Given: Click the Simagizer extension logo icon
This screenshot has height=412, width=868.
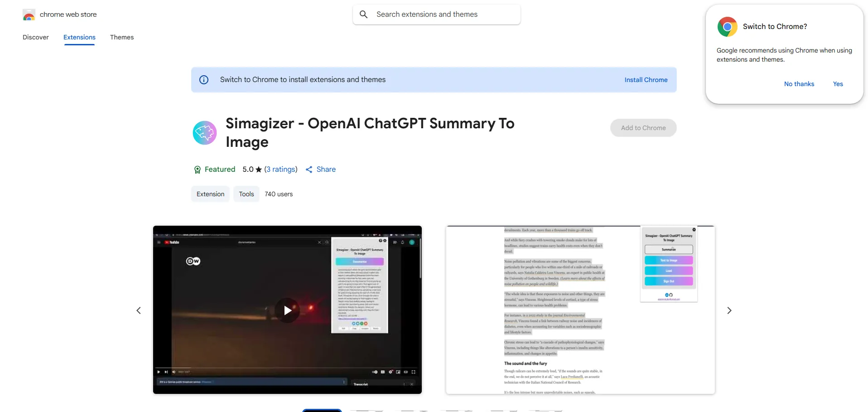Looking at the screenshot, I should [x=205, y=133].
